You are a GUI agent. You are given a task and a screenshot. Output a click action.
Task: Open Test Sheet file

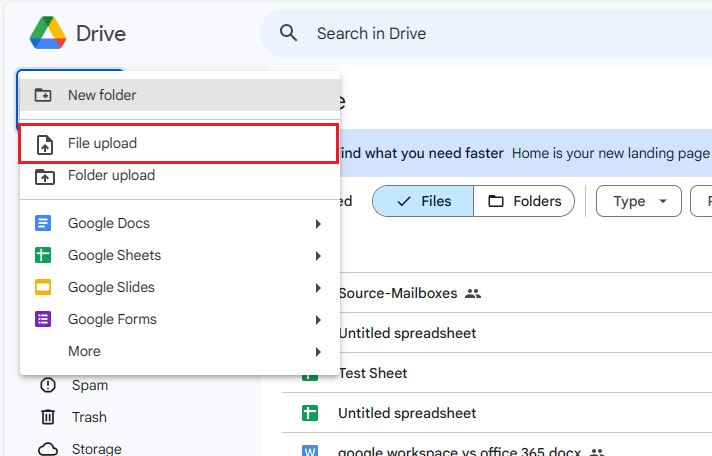click(x=373, y=373)
